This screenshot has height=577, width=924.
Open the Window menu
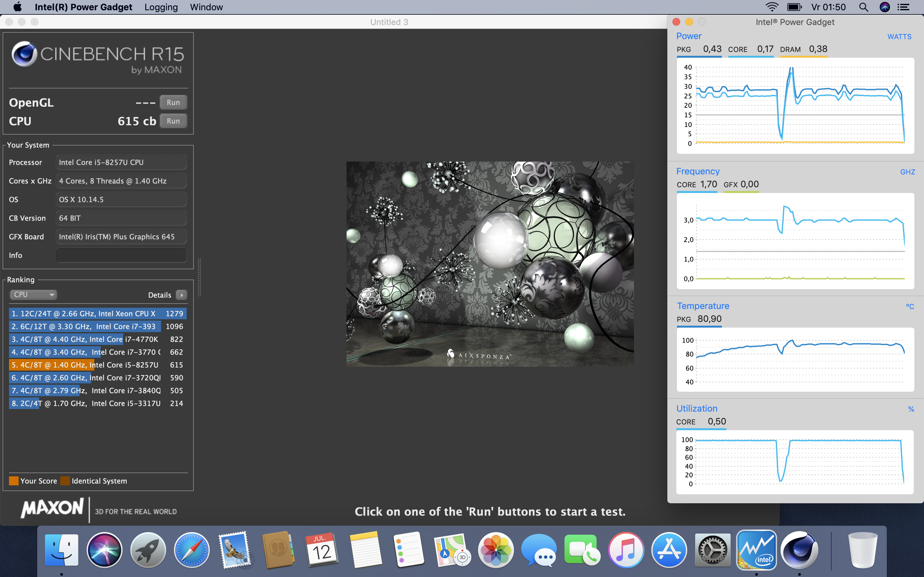pyautogui.click(x=206, y=7)
